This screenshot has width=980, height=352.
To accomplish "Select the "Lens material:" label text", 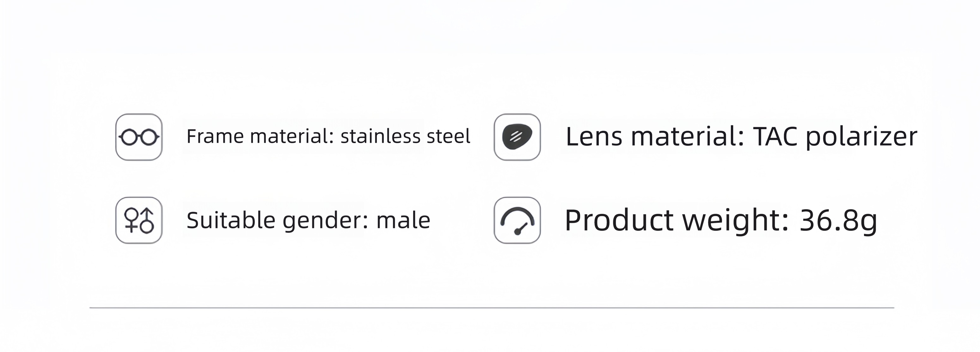I will click(655, 136).
